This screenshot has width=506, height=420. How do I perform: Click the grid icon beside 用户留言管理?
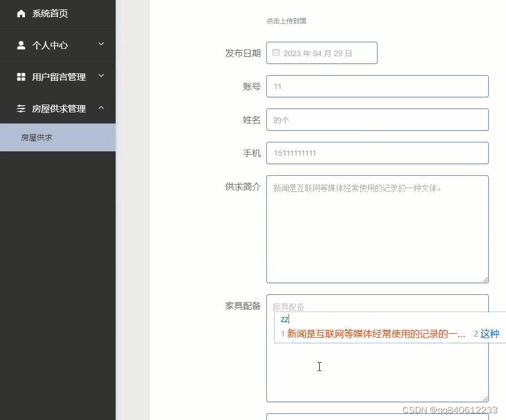click(x=21, y=77)
